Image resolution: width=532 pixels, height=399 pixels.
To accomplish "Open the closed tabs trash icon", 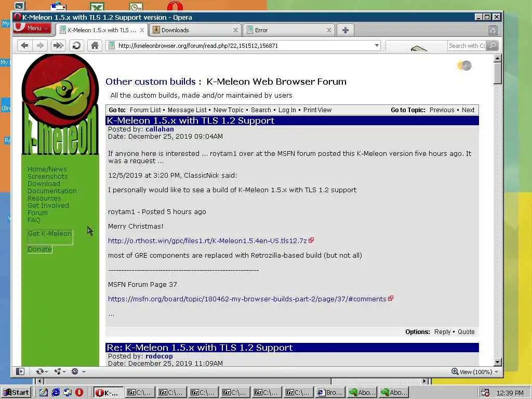I will [493, 31].
